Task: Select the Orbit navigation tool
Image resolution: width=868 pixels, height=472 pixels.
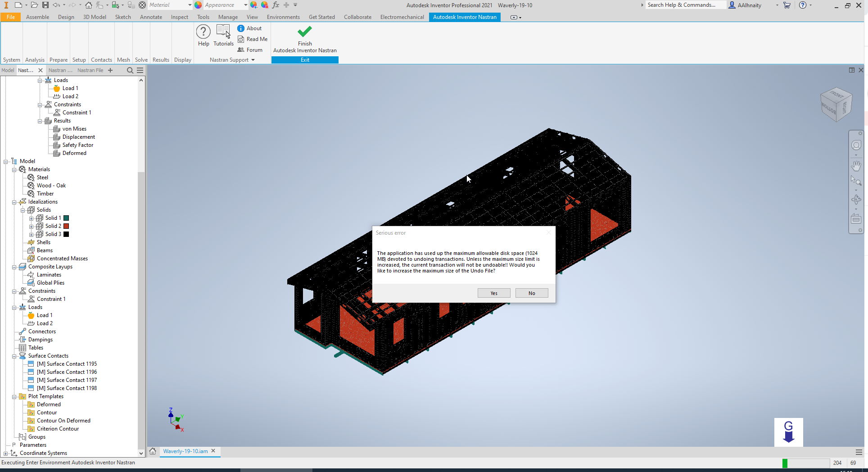Action: [x=856, y=200]
